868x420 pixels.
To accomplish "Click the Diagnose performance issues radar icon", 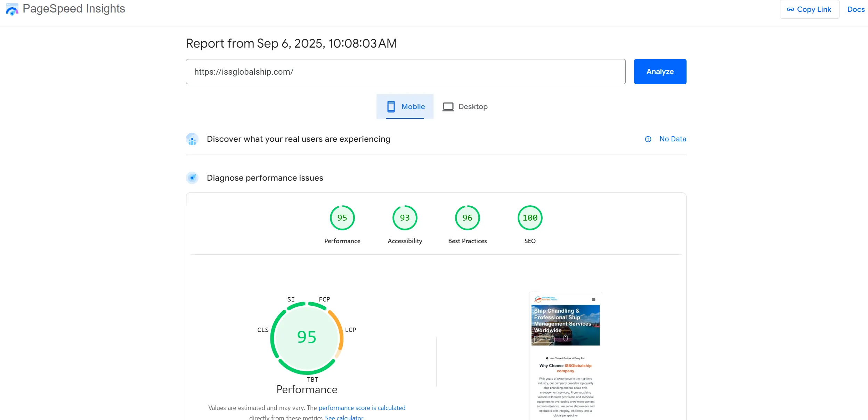I will [192, 178].
